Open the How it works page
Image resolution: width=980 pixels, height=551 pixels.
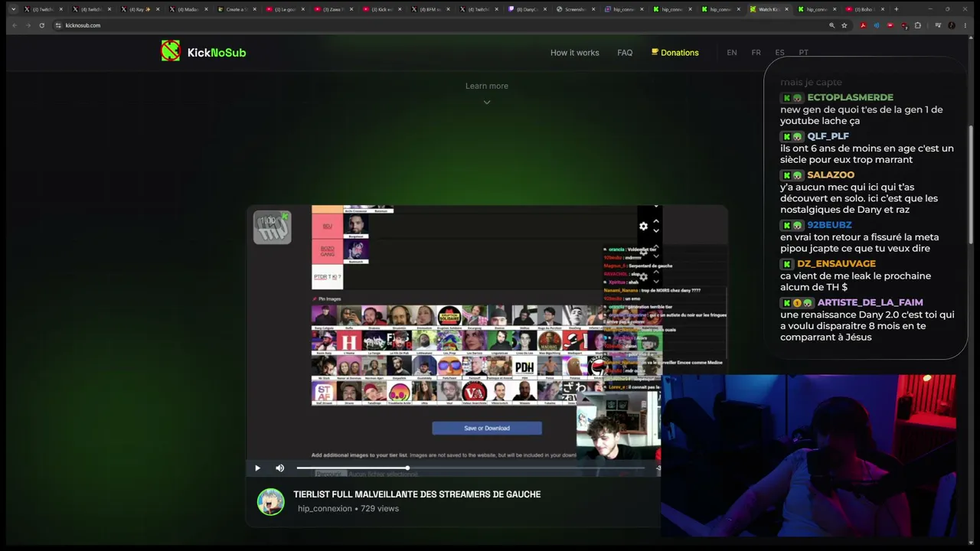pyautogui.click(x=574, y=53)
